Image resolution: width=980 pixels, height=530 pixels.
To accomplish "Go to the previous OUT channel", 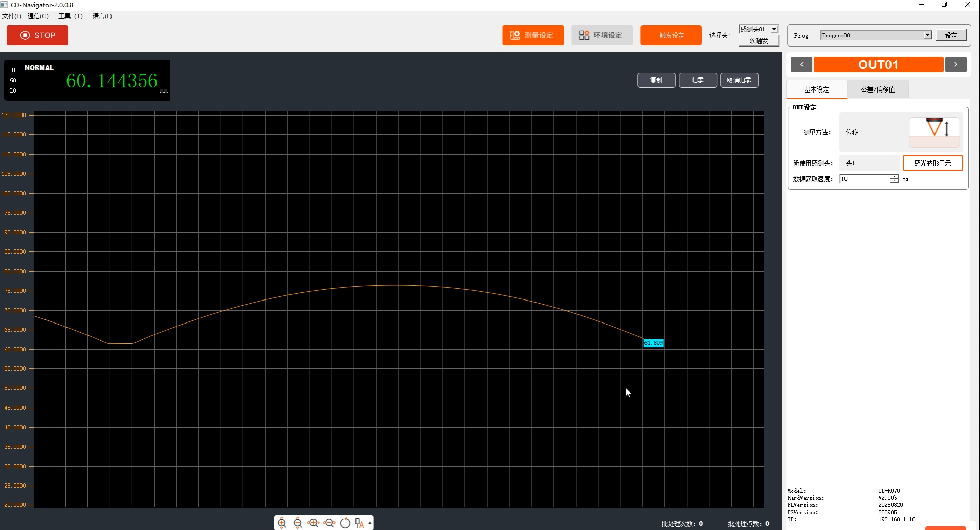I will 801,64.
